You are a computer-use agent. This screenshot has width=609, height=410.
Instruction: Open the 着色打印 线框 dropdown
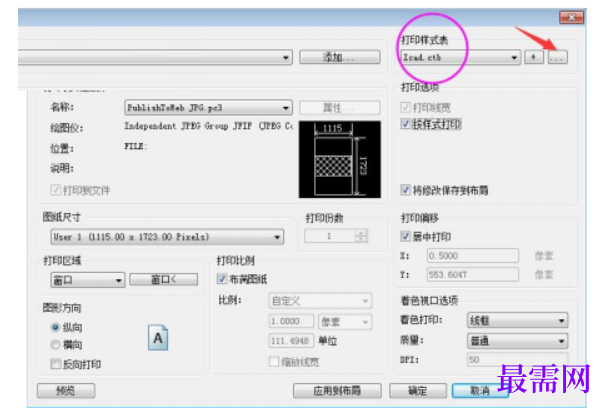pos(517,320)
